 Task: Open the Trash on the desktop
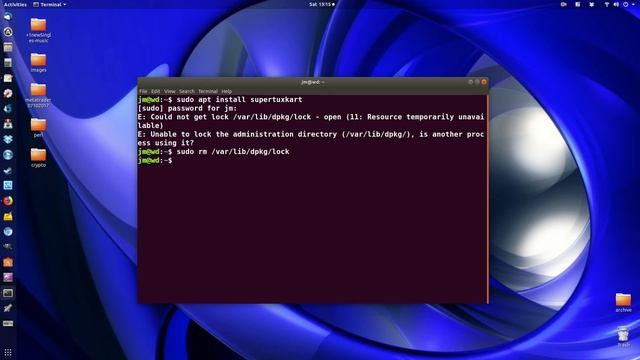[623, 337]
